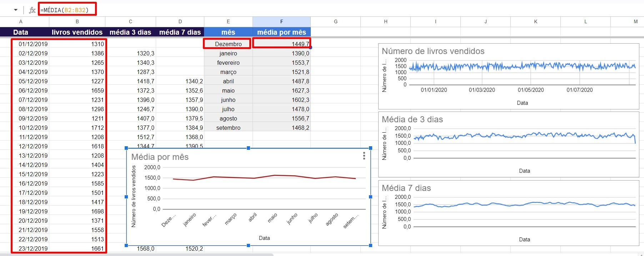Click the Média de 3 dias chart
This screenshot has width=644, height=256.
pyautogui.click(x=509, y=144)
